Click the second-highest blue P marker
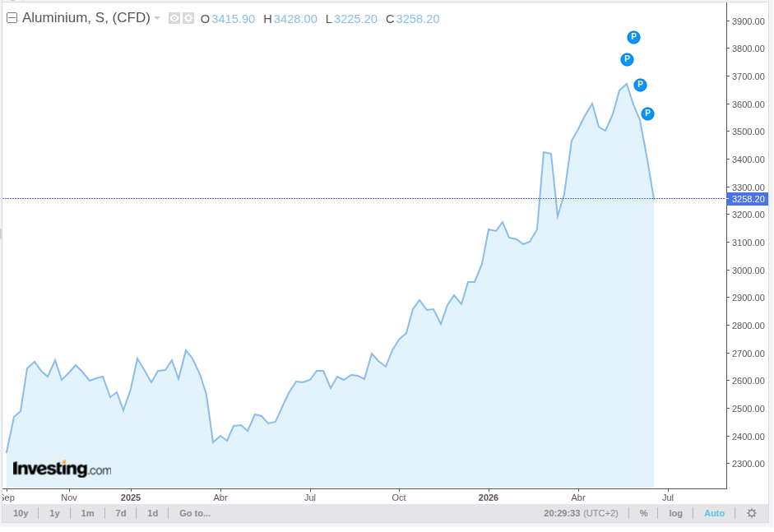The width and height of the screenshot is (774, 532). (x=627, y=60)
